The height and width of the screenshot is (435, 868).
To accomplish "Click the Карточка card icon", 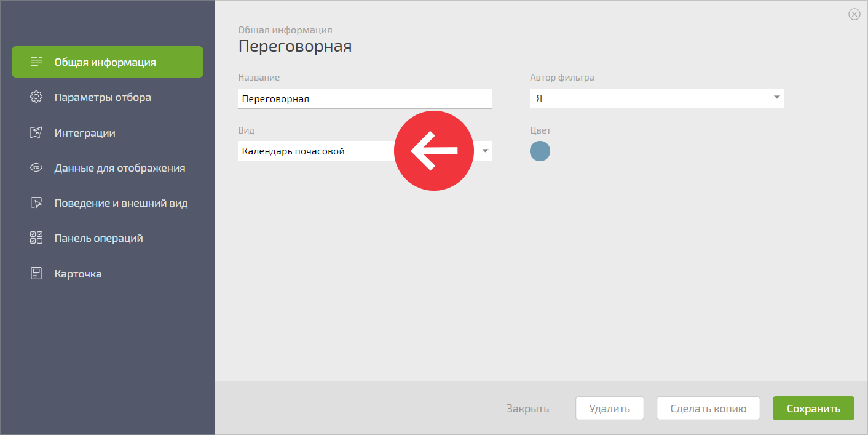I will point(36,273).
